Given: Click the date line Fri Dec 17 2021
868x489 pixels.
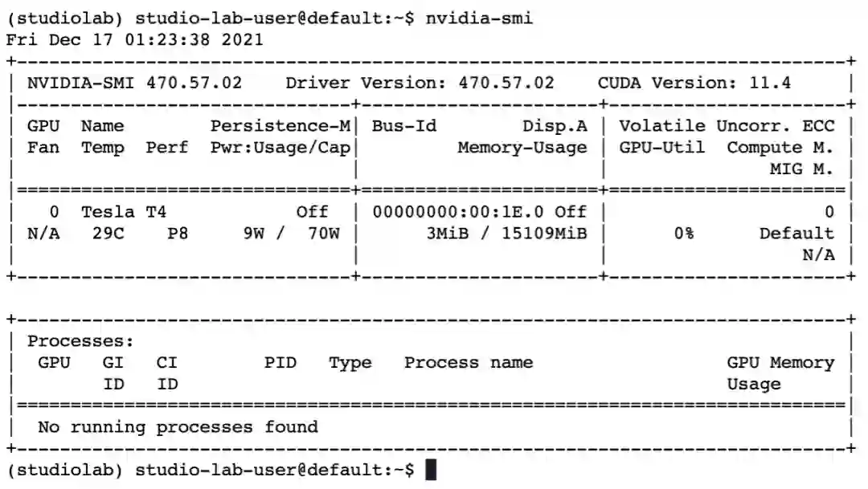Looking at the screenshot, I should click(x=134, y=39).
